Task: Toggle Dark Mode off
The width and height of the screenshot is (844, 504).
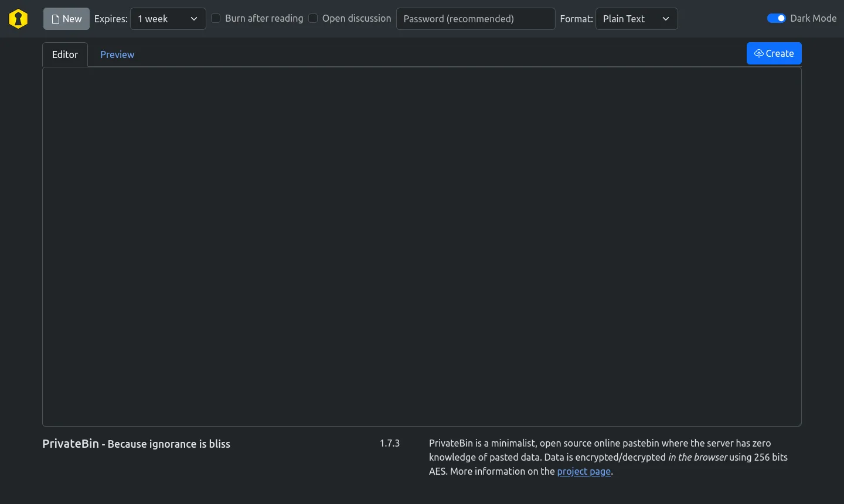Action: tap(776, 18)
